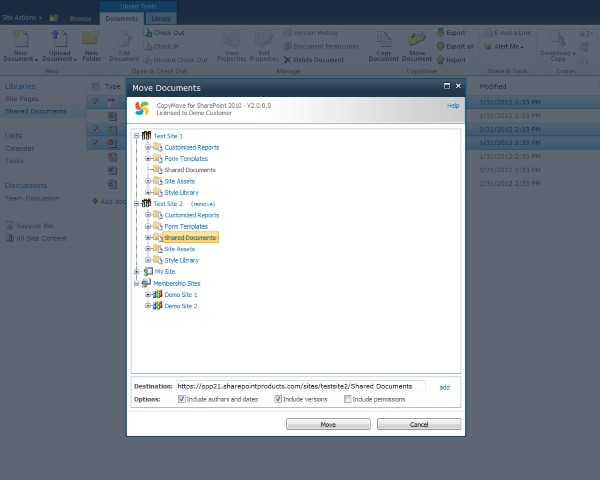Open the Help link in dialog

(x=453, y=106)
